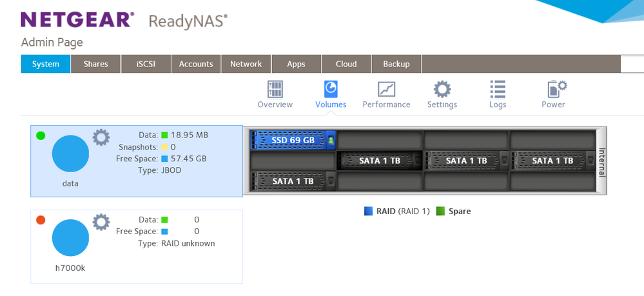644x296 pixels.
Task: Open the Backup tab
Action: 396,64
